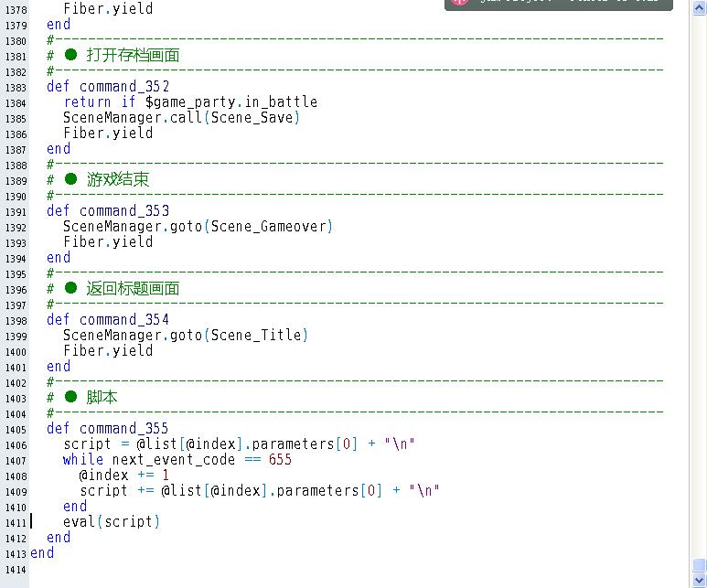Click 'SceneManager.call(Scene_Save)' code line
This screenshot has width=707, height=588.
coord(182,118)
